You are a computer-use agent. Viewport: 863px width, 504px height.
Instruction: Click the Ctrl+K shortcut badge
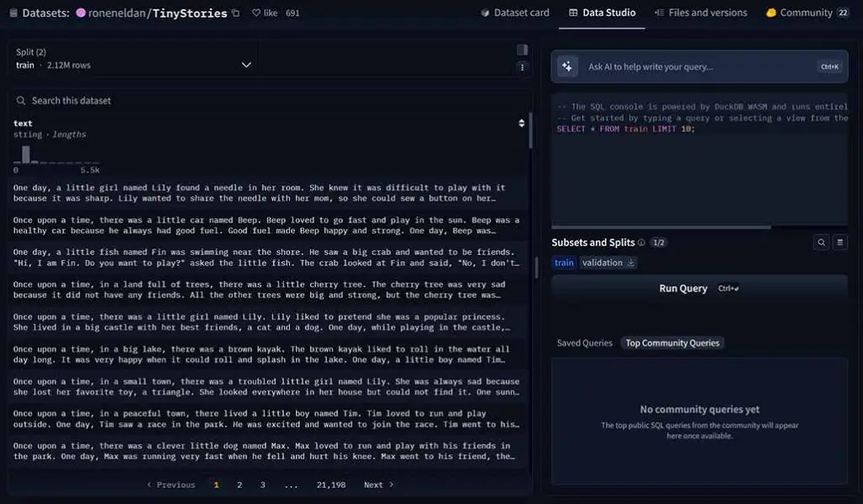[x=829, y=67]
